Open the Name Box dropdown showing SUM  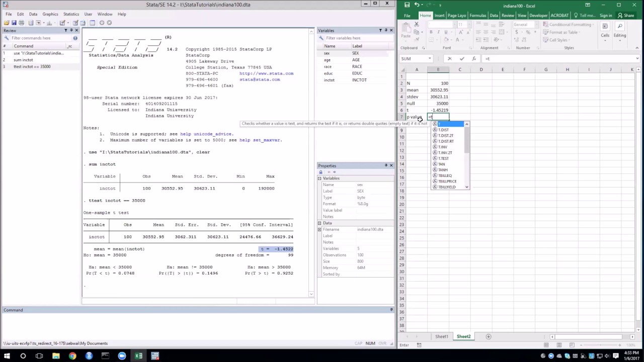coord(430,59)
